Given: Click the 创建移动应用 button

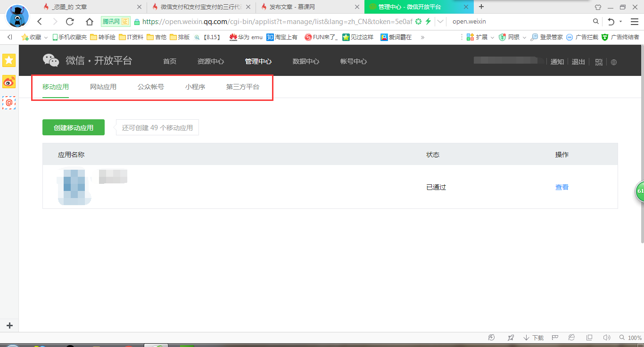Looking at the screenshot, I should click(74, 127).
